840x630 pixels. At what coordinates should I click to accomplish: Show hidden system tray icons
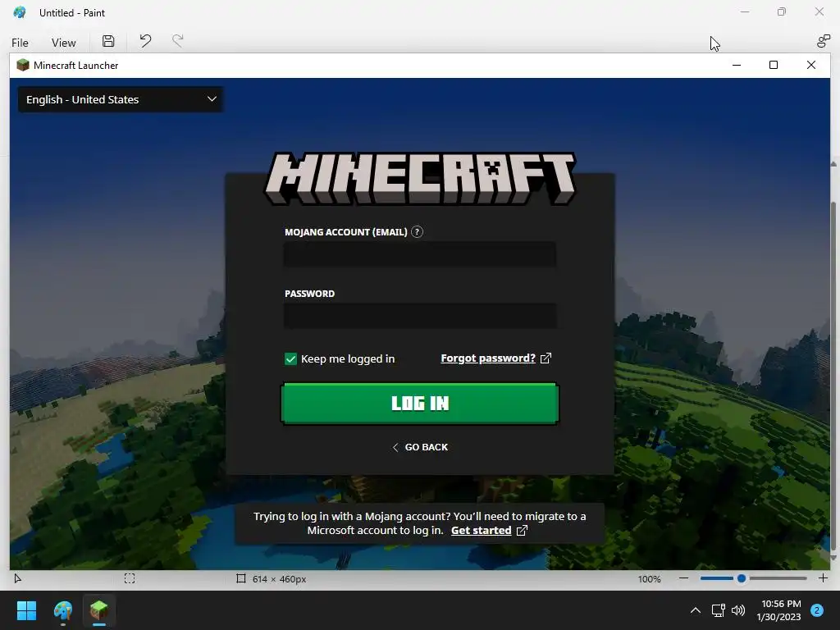696,610
